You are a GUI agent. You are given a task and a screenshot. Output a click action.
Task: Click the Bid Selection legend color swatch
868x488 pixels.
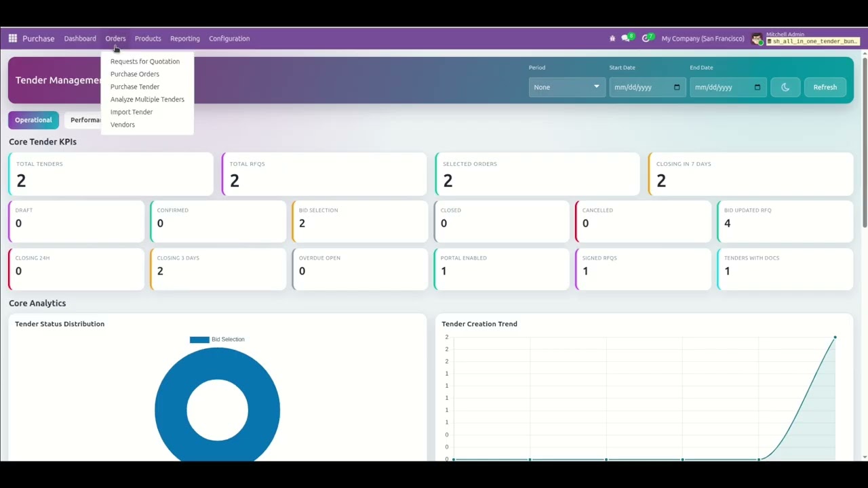point(199,340)
